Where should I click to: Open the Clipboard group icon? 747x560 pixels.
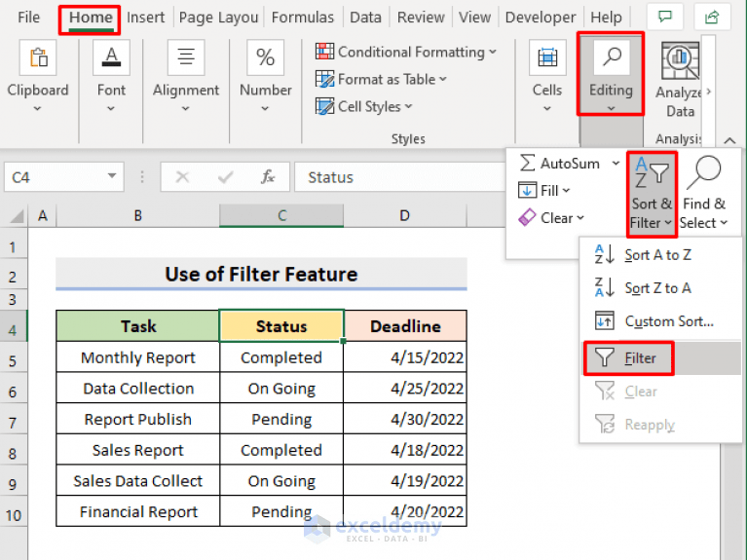click(x=38, y=57)
